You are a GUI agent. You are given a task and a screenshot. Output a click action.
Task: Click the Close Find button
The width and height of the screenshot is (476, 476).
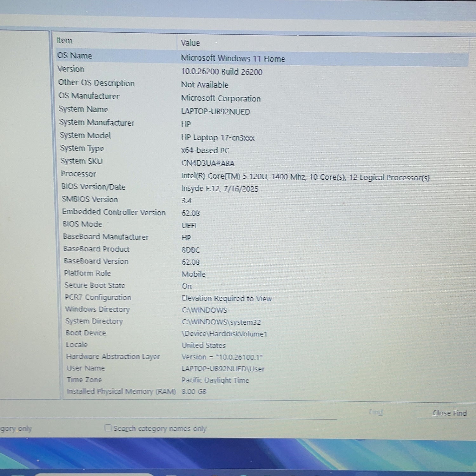449,413
